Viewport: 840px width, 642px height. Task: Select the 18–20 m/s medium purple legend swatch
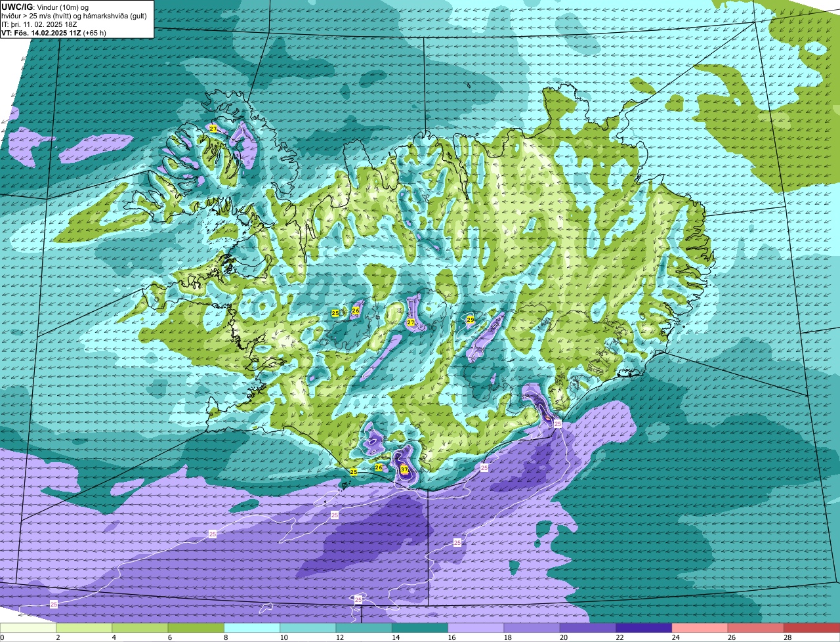532,628
